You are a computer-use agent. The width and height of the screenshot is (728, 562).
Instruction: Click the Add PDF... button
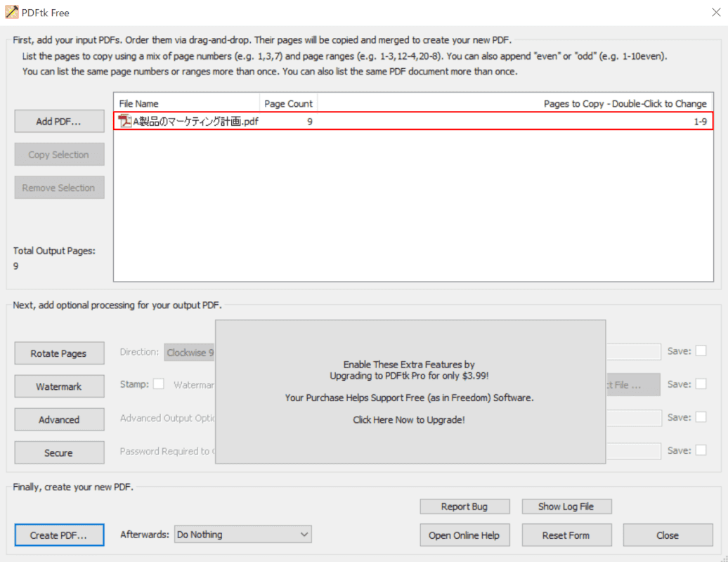pyautogui.click(x=59, y=121)
